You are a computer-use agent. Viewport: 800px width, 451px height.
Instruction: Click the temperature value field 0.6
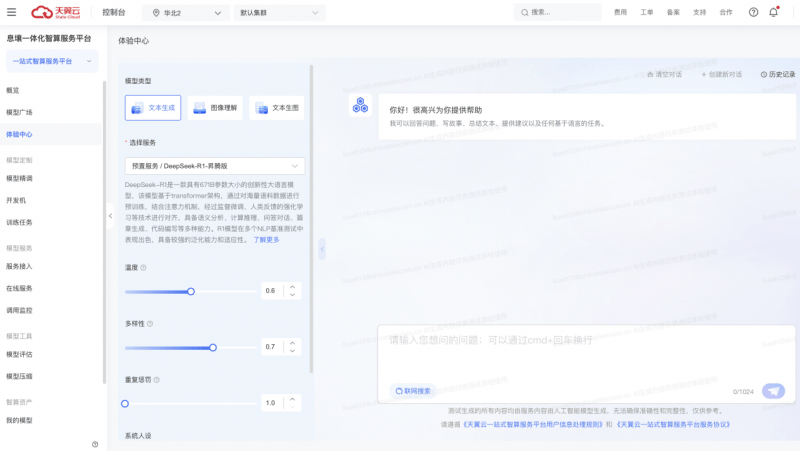(271, 290)
